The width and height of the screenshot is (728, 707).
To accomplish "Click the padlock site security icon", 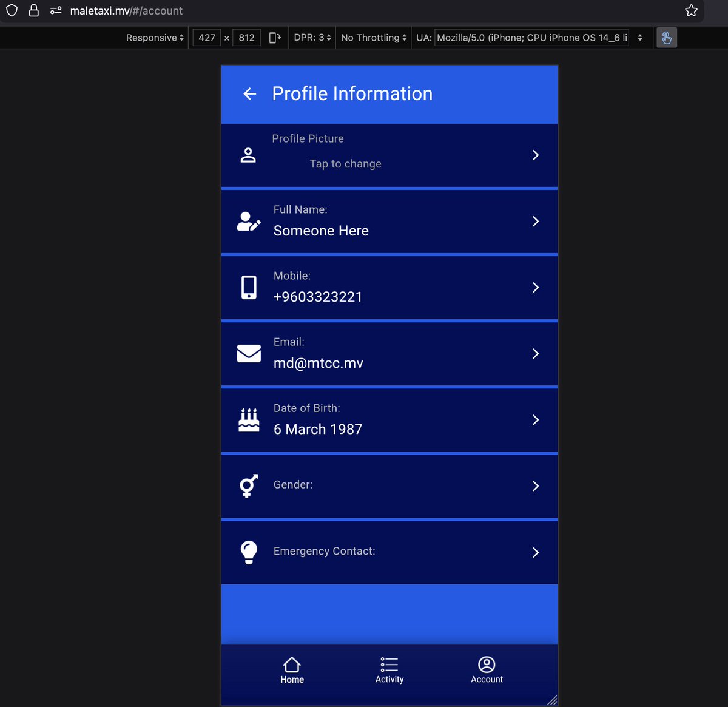I will (34, 10).
